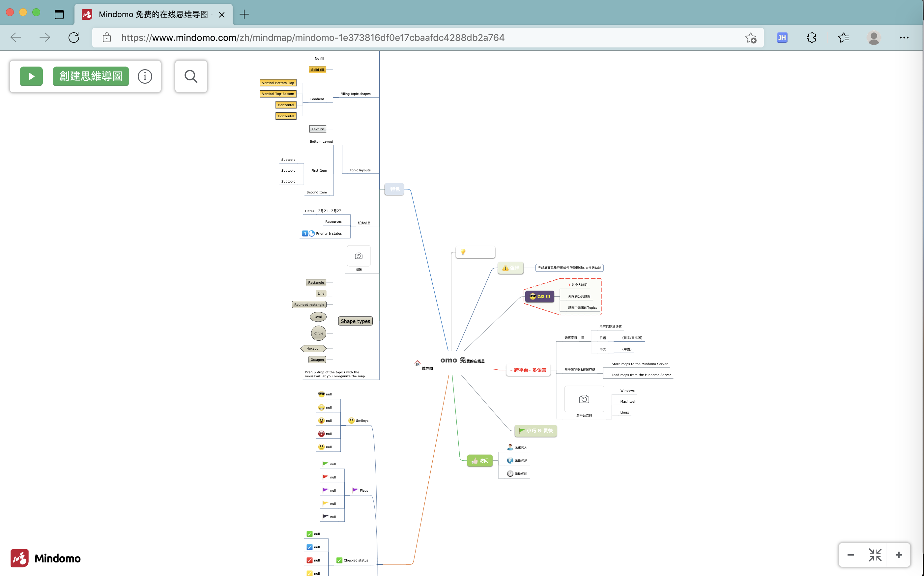
Task: Click the 小巧 & 灵快 flag node
Action: (535, 430)
